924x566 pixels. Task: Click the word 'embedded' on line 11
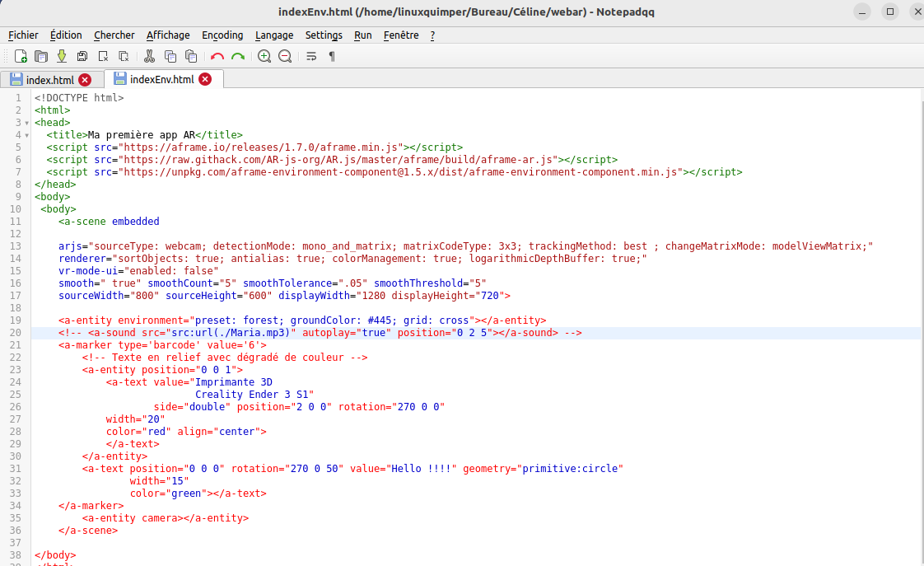pos(136,221)
